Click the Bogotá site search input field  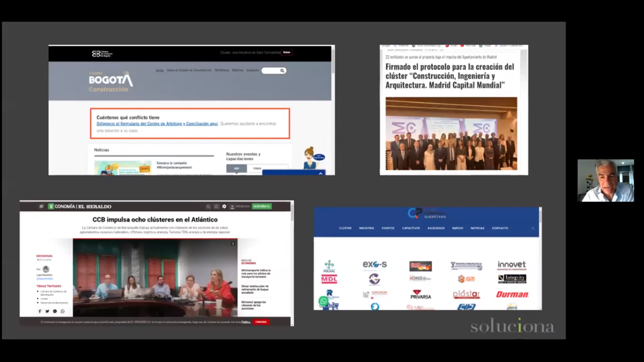[x=274, y=71]
